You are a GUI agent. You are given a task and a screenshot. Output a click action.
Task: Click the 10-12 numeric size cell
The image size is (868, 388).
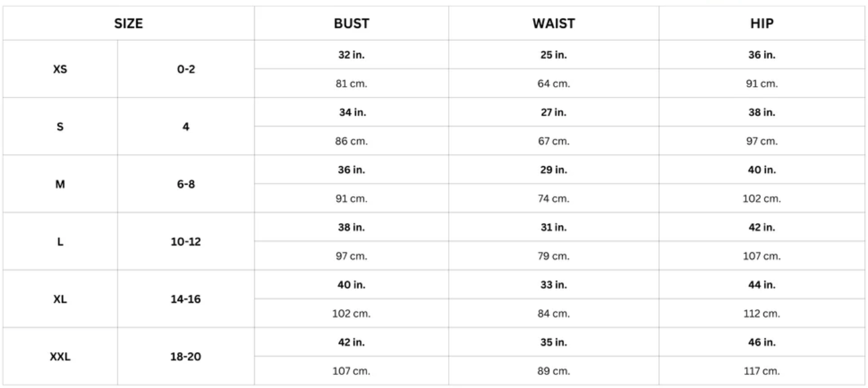click(x=186, y=242)
